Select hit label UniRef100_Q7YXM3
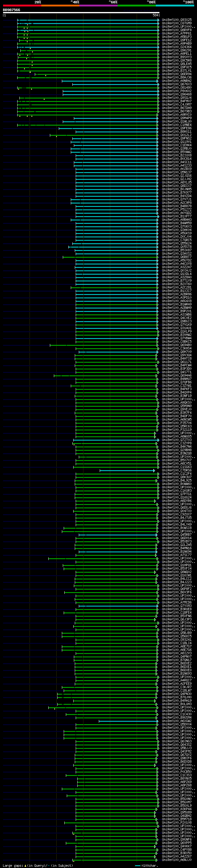This screenshot has width=197, height=868. (176, 606)
